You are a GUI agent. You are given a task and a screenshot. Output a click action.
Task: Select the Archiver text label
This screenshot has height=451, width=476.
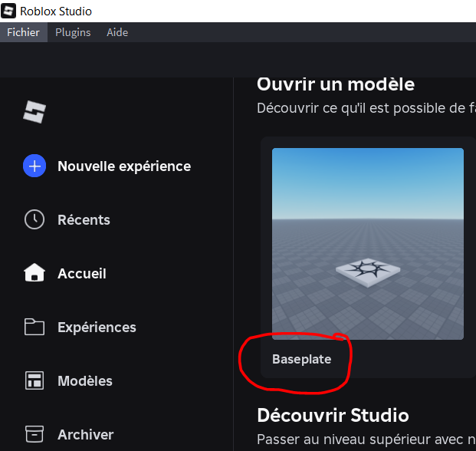point(85,434)
